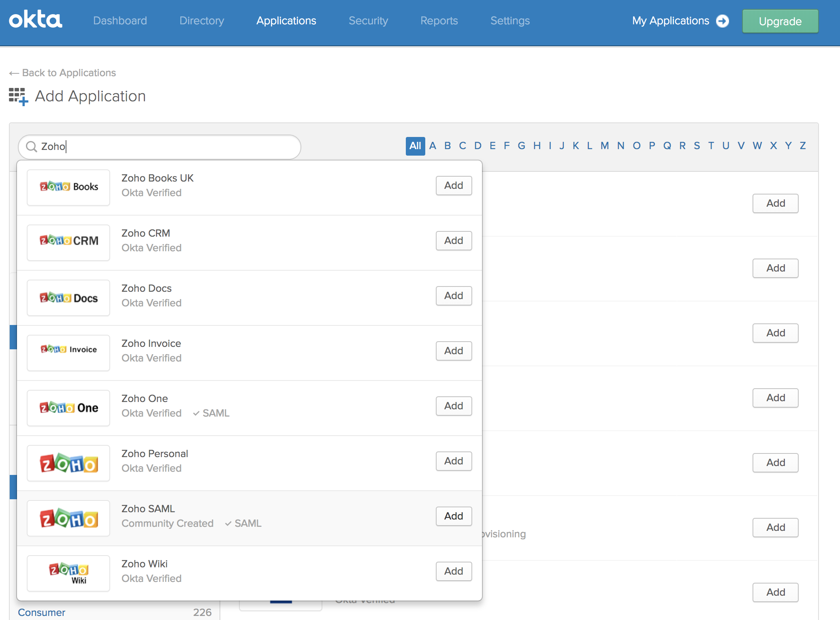The image size is (840, 620).
Task: Click the Zoho Invoice logo thumbnail
Action: pyautogui.click(x=68, y=352)
